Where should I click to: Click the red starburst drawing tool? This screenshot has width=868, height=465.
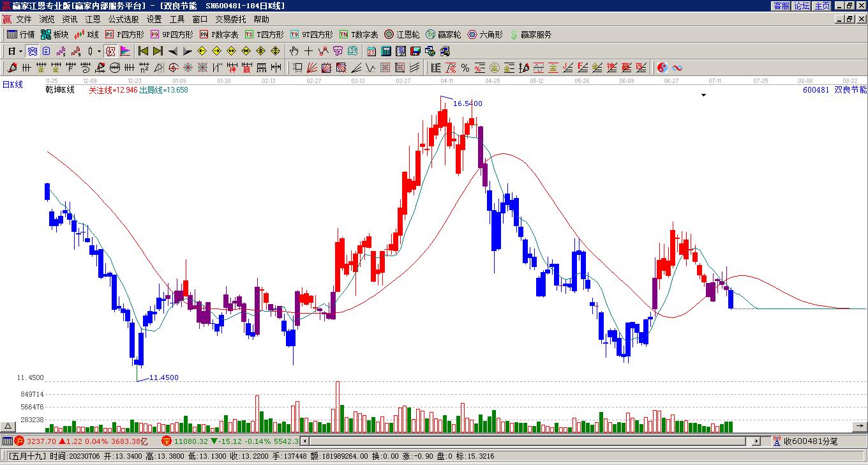click(188, 68)
